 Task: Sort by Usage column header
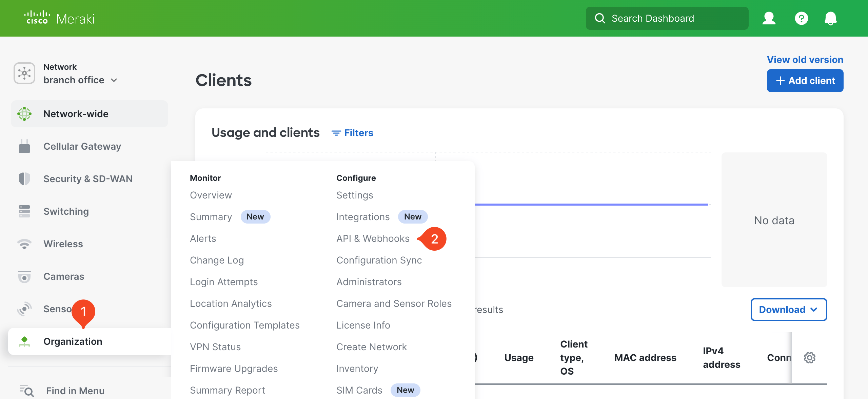click(519, 358)
